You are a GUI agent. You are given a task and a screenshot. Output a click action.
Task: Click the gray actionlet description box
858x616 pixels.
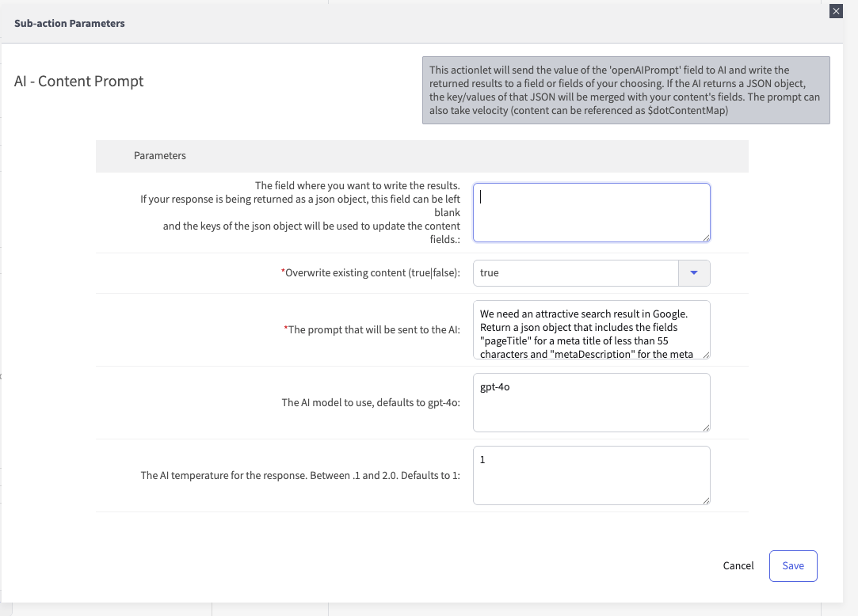tap(625, 90)
